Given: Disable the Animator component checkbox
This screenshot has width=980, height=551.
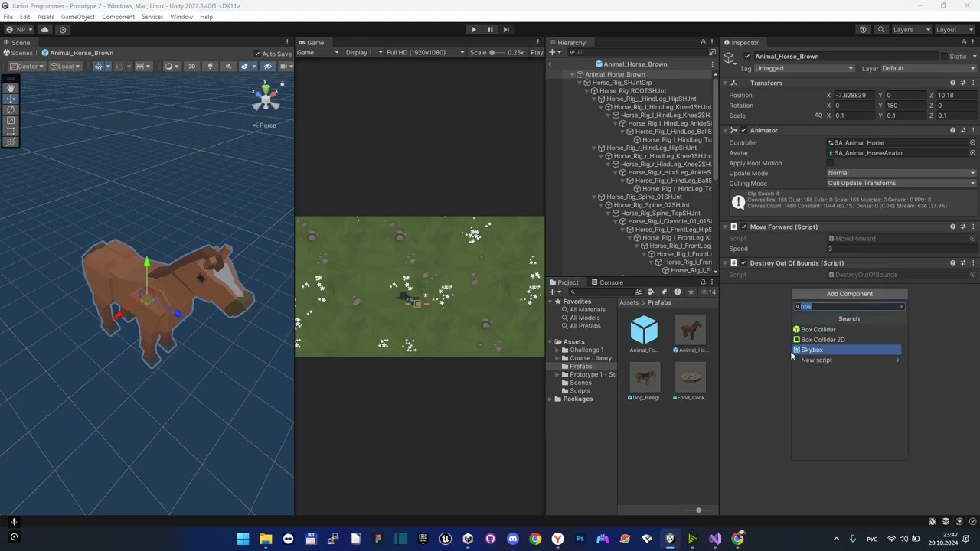Looking at the screenshot, I should pos(743,131).
